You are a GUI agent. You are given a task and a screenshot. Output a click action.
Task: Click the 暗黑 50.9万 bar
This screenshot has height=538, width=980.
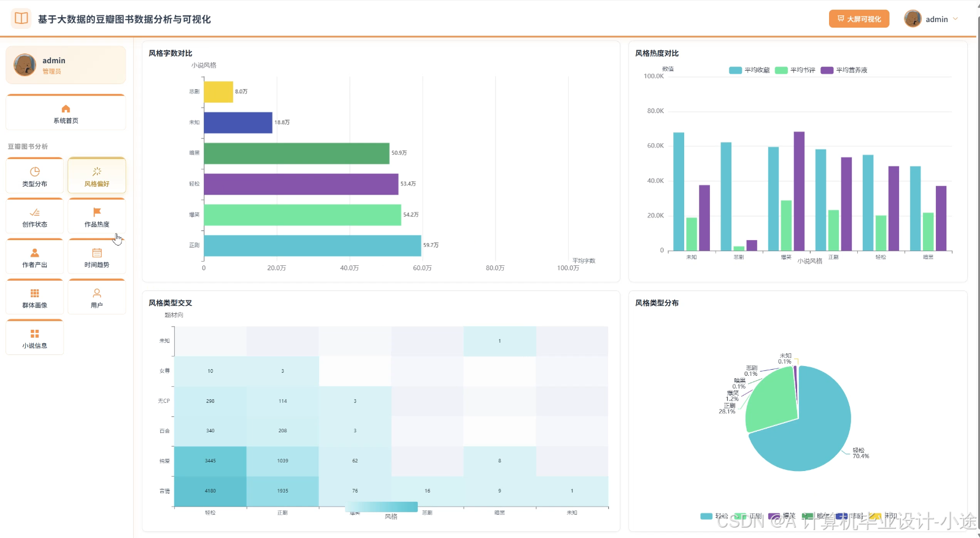pyautogui.click(x=296, y=153)
